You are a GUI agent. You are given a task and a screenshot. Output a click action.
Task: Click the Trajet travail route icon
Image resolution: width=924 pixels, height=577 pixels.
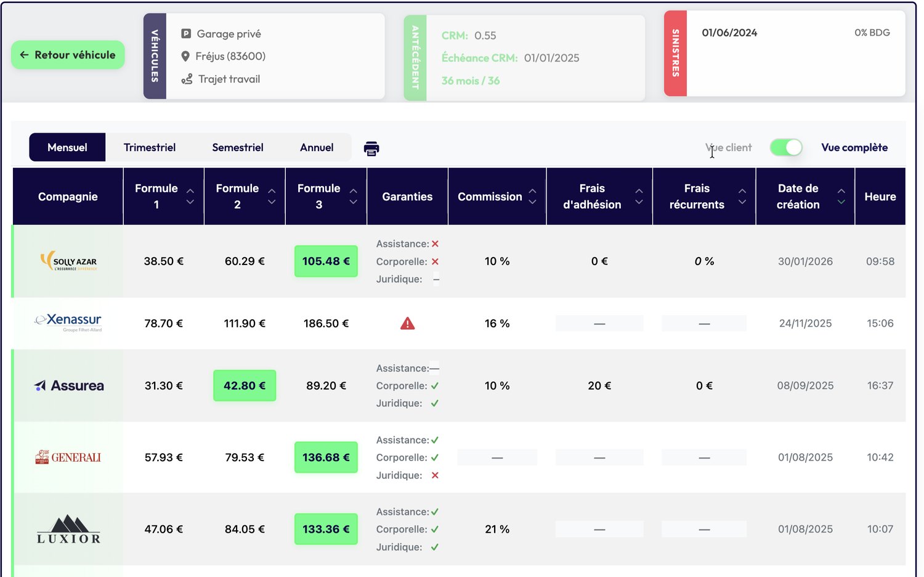187,80
